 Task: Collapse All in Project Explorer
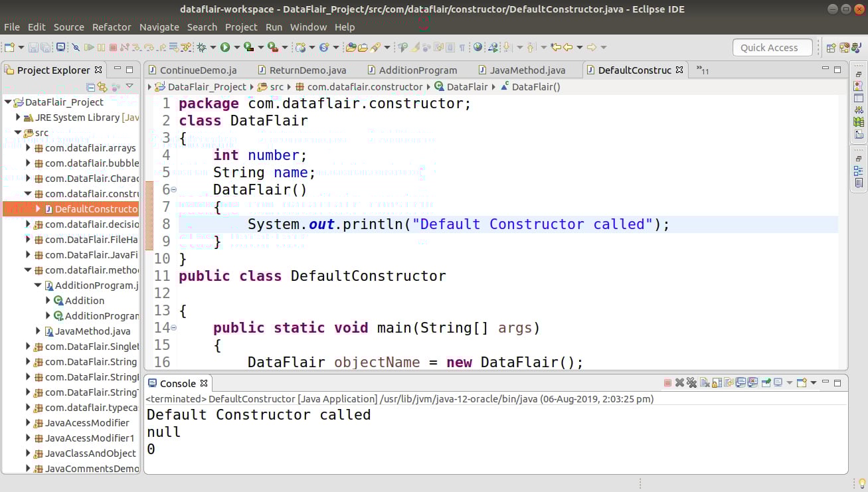point(90,86)
